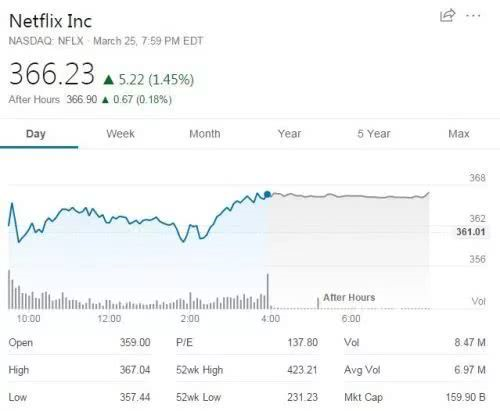Click the Netflix Inc title
The image size is (500, 411).
[50, 21]
